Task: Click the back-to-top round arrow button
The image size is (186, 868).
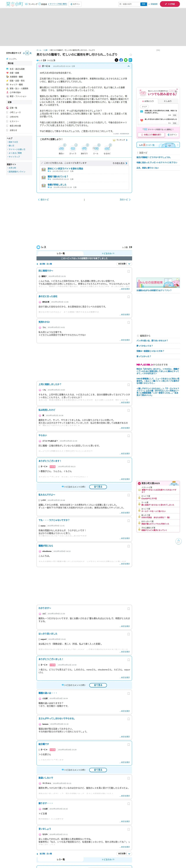Action: tap(179, 541)
